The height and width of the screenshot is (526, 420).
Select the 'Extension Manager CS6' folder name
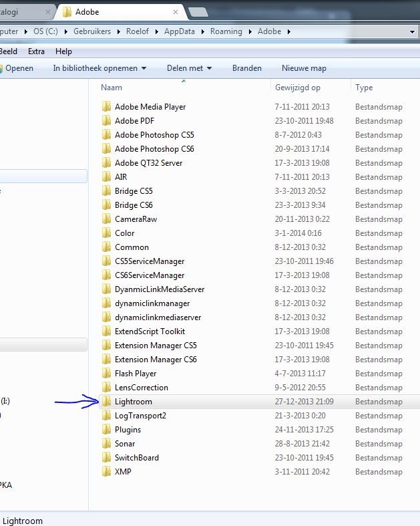(x=156, y=360)
